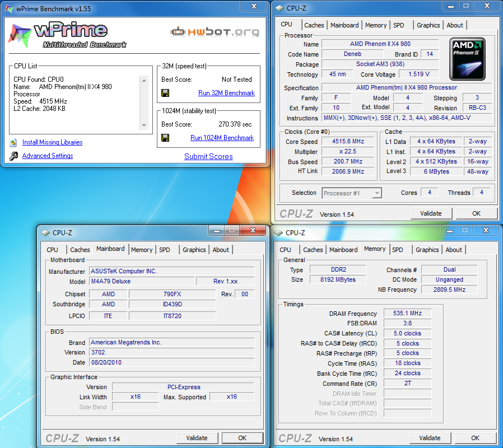Screen dimensions: 503x448
Task: Click the BIOS Version field 3702
Action: coord(172,352)
